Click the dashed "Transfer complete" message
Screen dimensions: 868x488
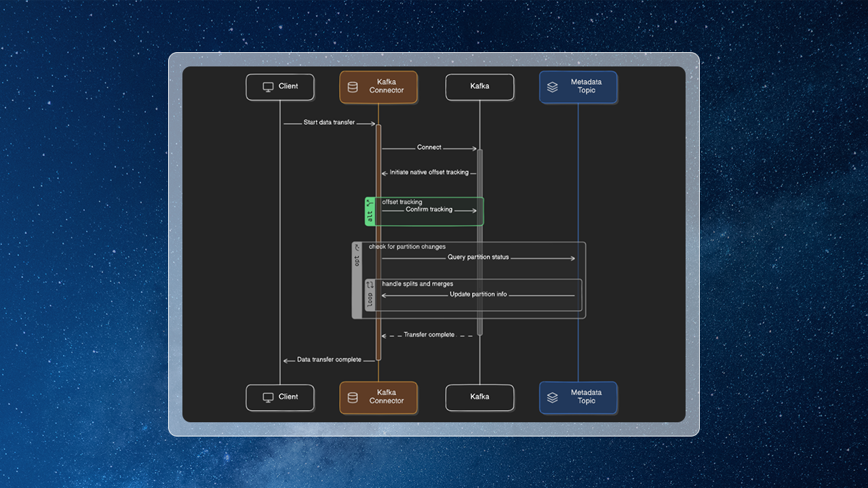429,335
